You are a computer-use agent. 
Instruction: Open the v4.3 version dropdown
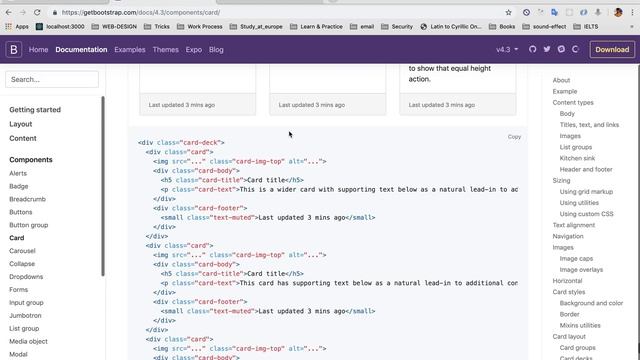507,49
